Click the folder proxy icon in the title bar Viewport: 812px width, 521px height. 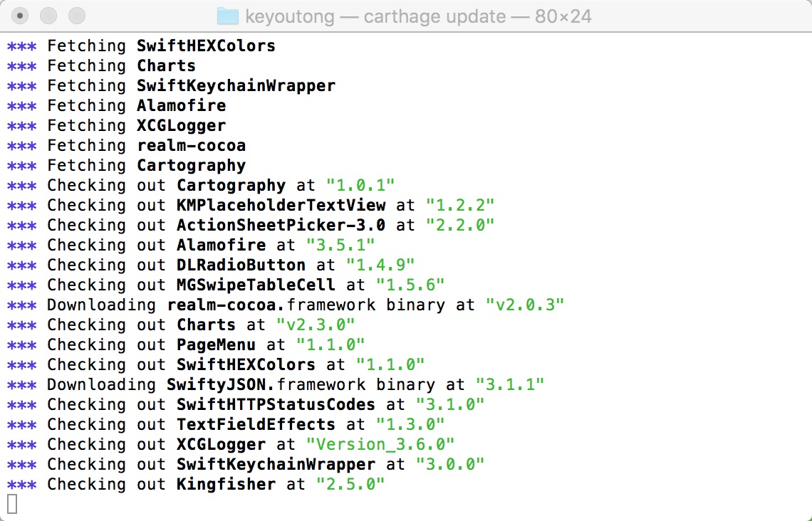pyautogui.click(x=228, y=16)
